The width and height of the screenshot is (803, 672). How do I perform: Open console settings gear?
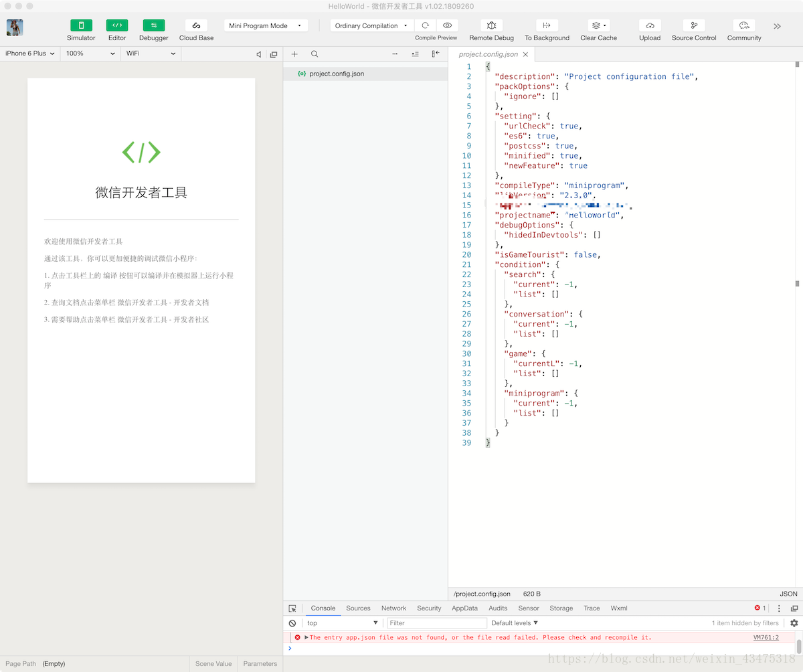(x=794, y=623)
